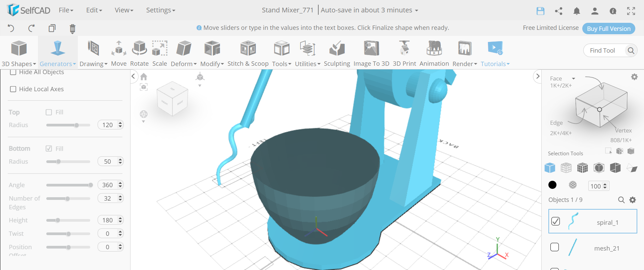
Task: Open the Stitch & Scoop tool
Action: pos(248,54)
